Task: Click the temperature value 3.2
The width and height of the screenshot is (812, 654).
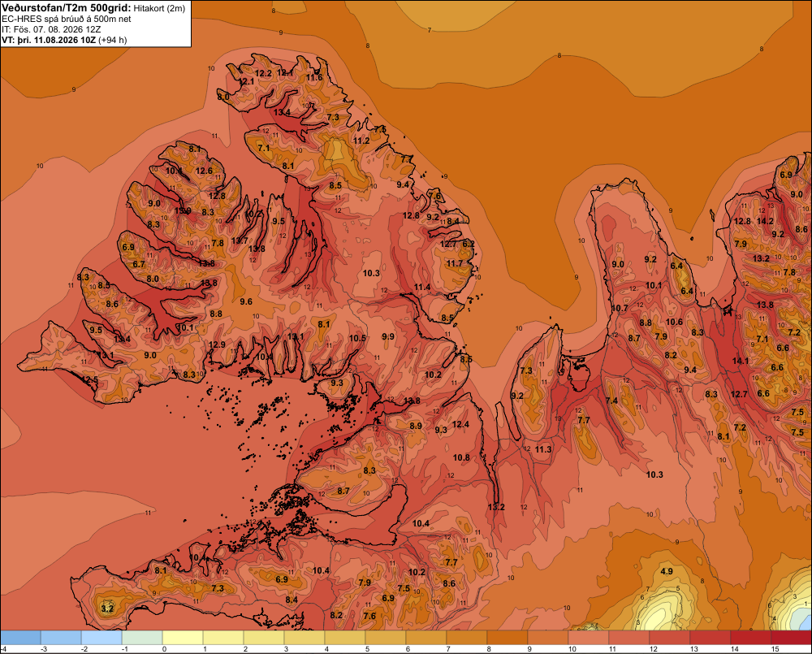Action: [x=107, y=609]
